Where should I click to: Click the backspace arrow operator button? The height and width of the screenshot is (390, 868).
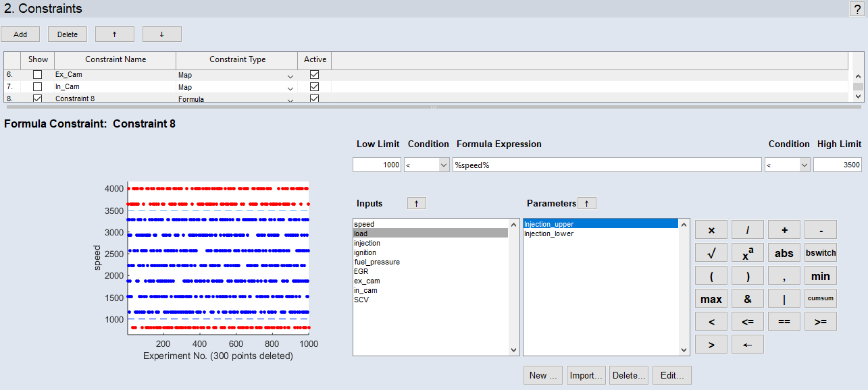click(x=748, y=344)
